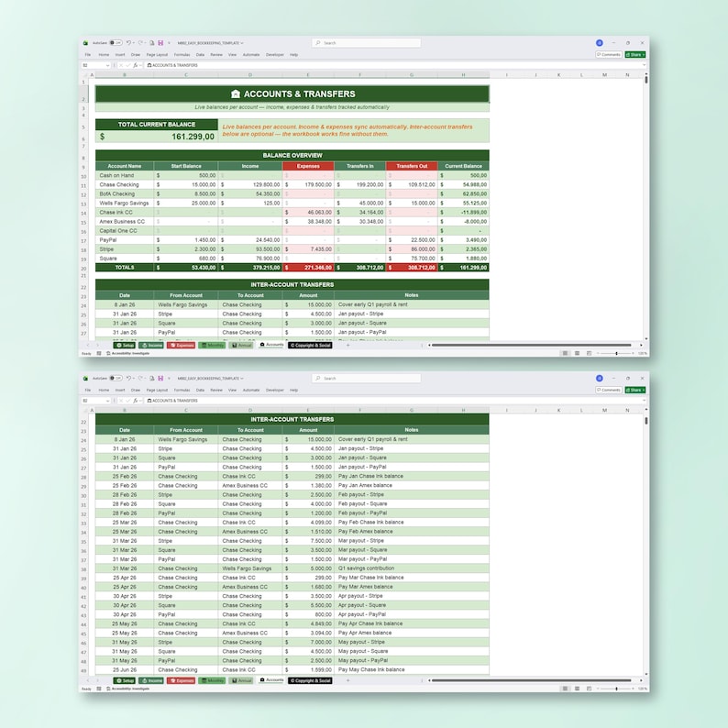
Task: Click Page Layout view icon, lower status bar
Action: [x=577, y=689]
